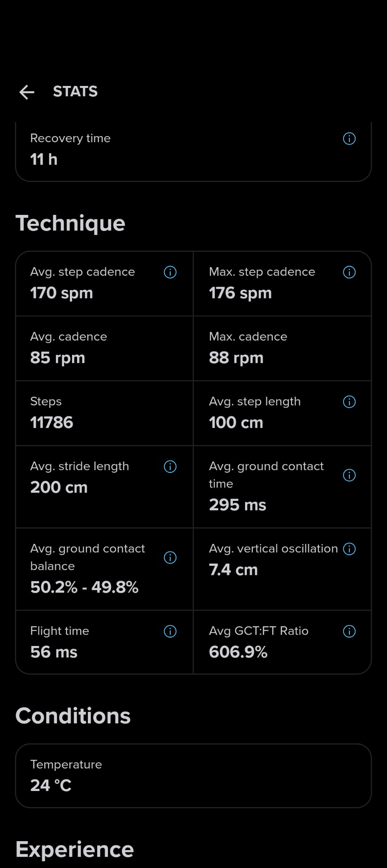
Task: Open info for Recovery time
Action: click(x=349, y=139)
